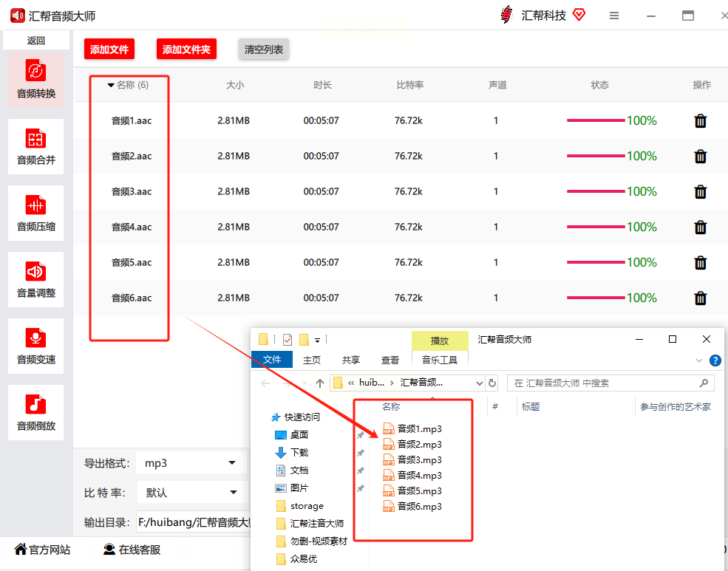Open the 勿删-视频素材 folder
This screenshot has width=728, height=571.
[x=312, y=541]
